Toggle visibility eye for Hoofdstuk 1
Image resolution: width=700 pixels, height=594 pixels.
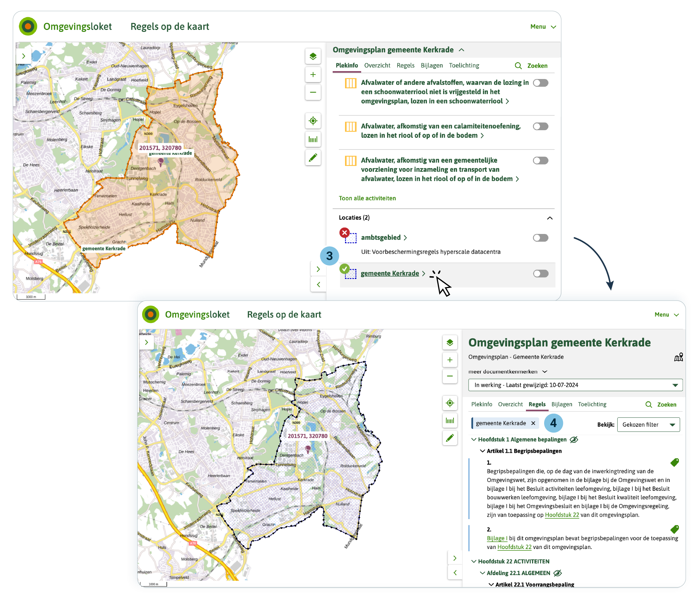[574, 439]
